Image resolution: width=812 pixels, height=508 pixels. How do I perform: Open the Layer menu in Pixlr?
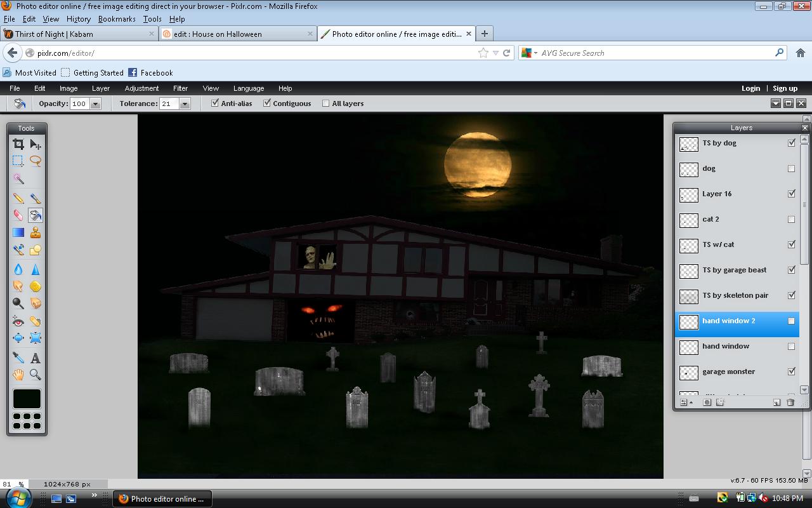pos(101,88)
